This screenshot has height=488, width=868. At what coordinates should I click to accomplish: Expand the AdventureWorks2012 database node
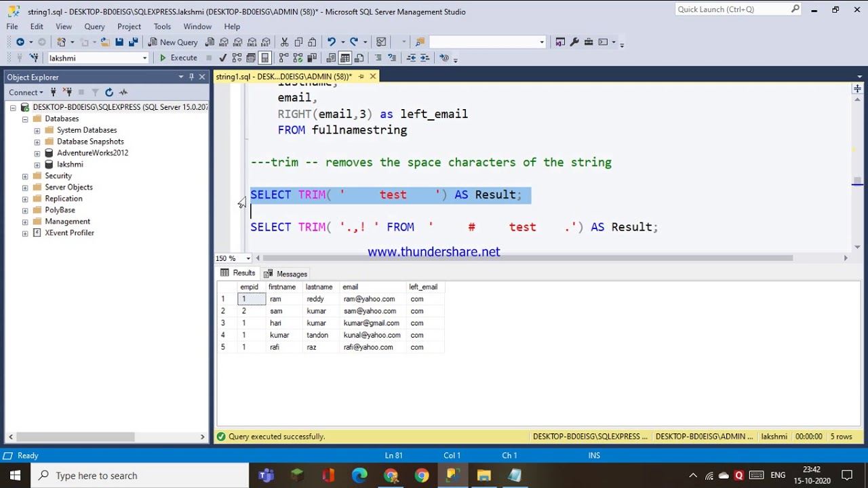(37, 153)
